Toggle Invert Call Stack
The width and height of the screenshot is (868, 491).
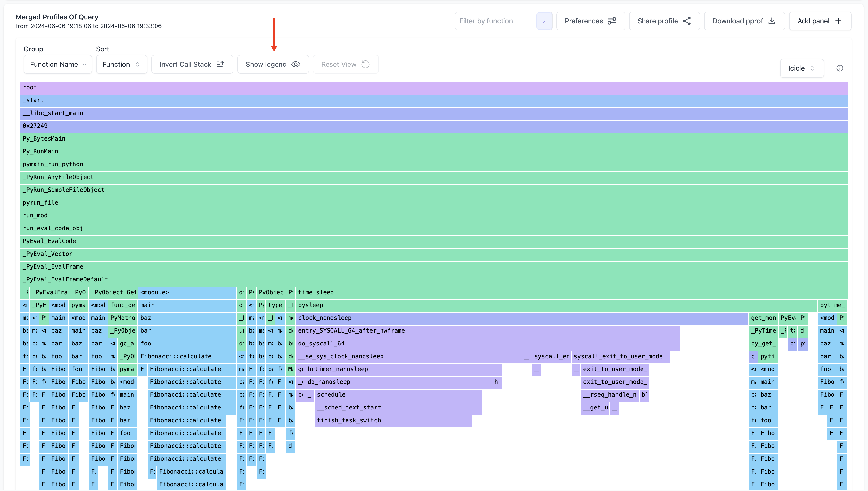point(192,64)
